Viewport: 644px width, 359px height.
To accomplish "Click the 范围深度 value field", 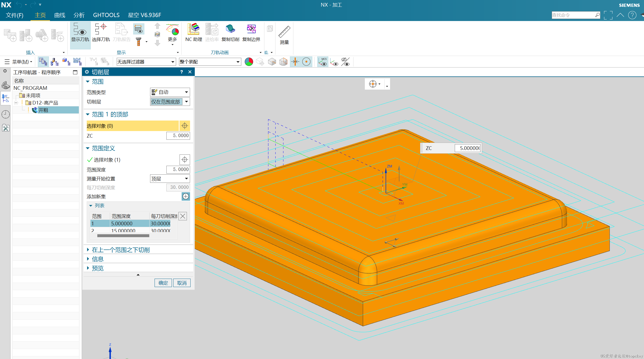I will (x=178, y=169).
